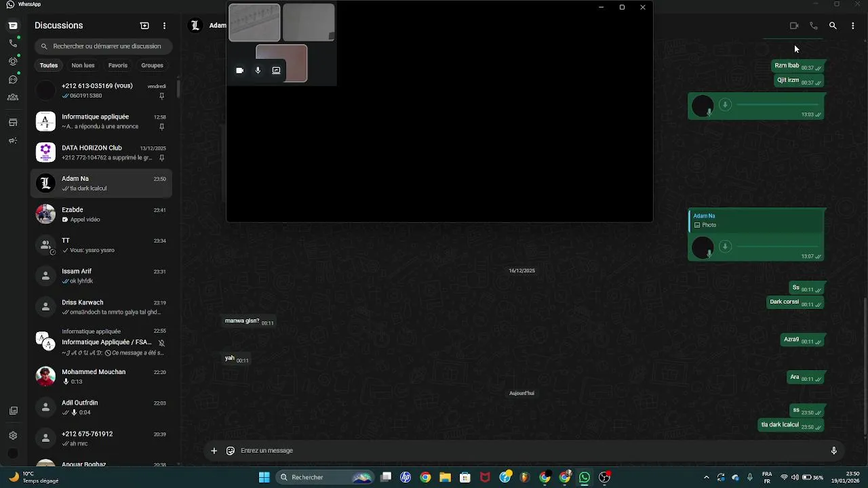
Task: Open the Driss Karwach chat
Action: coord(101,308)
